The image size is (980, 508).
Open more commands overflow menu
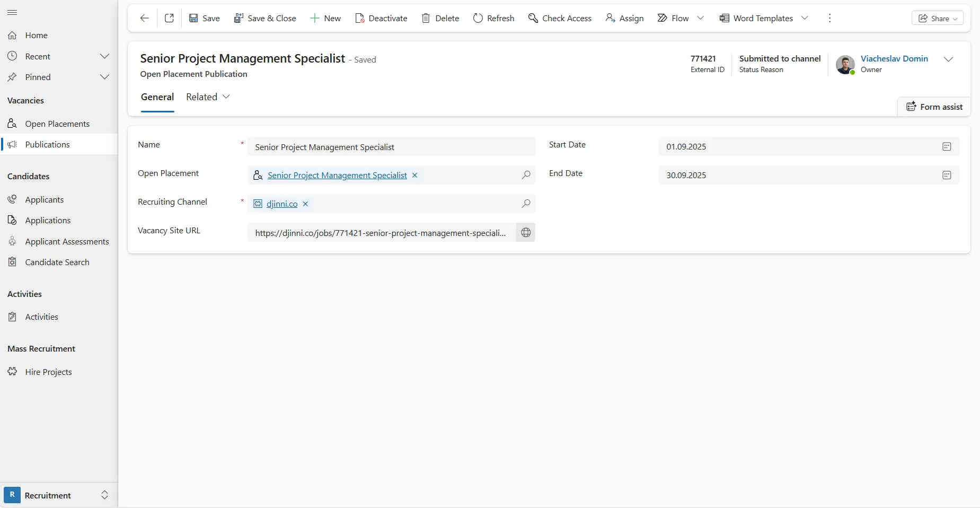click(829, 18)
